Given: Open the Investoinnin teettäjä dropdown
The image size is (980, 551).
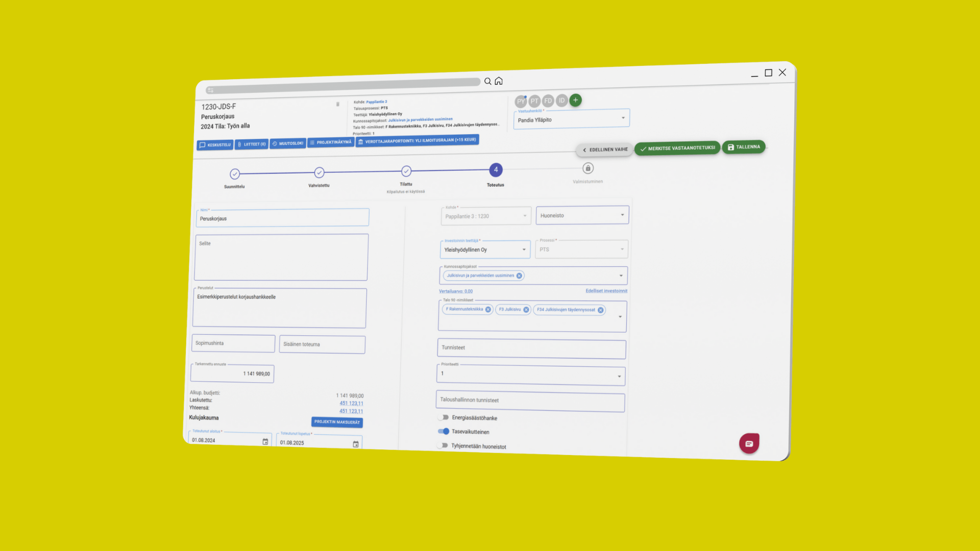Looking at the screenshot, I should point(485,249).
